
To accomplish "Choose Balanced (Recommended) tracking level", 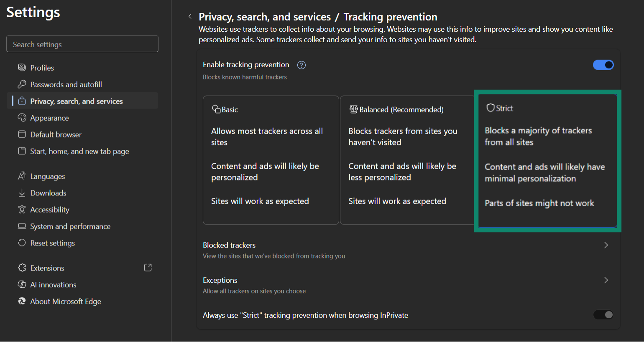I will [407, 160].
